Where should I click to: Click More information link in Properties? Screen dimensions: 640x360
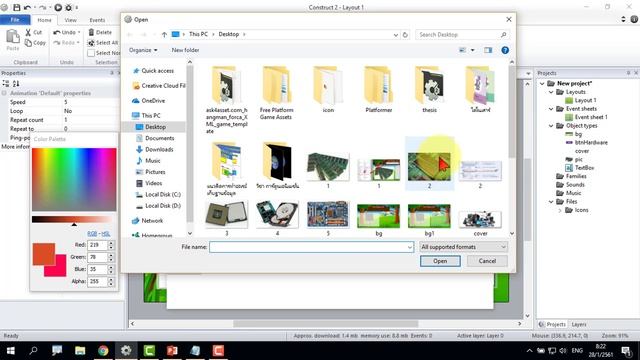pos(15,147)
